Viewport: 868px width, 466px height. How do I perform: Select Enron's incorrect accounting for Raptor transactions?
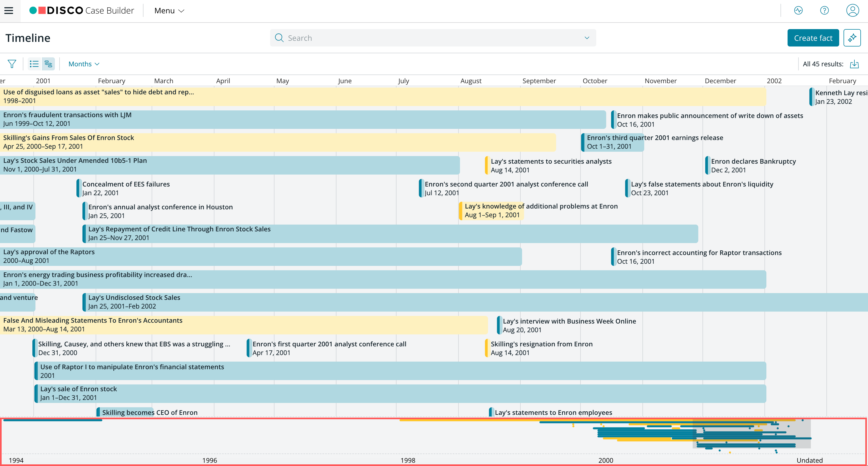click(x=697, y=257)
